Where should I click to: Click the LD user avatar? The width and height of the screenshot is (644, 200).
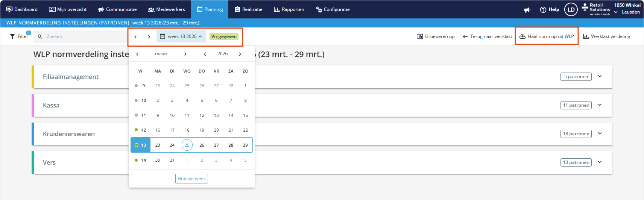pyautogui.click(x=571, y=10)
